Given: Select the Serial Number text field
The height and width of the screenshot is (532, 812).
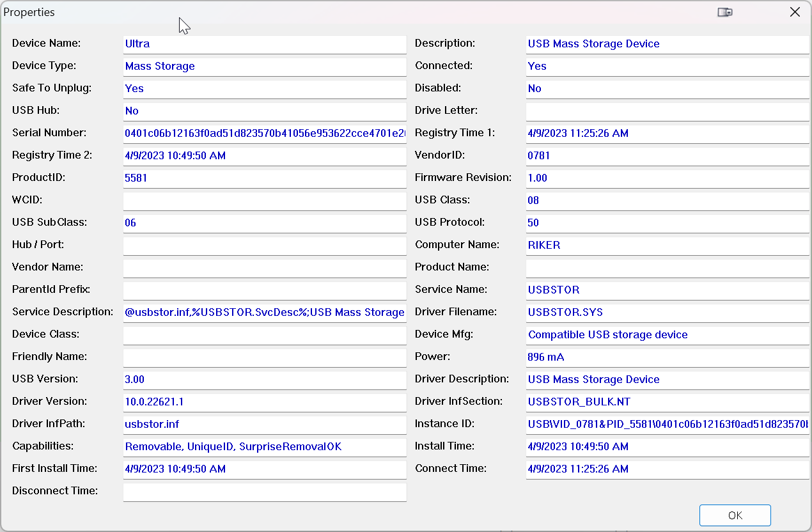Looking at the screenshot, I should pos(264,134).
